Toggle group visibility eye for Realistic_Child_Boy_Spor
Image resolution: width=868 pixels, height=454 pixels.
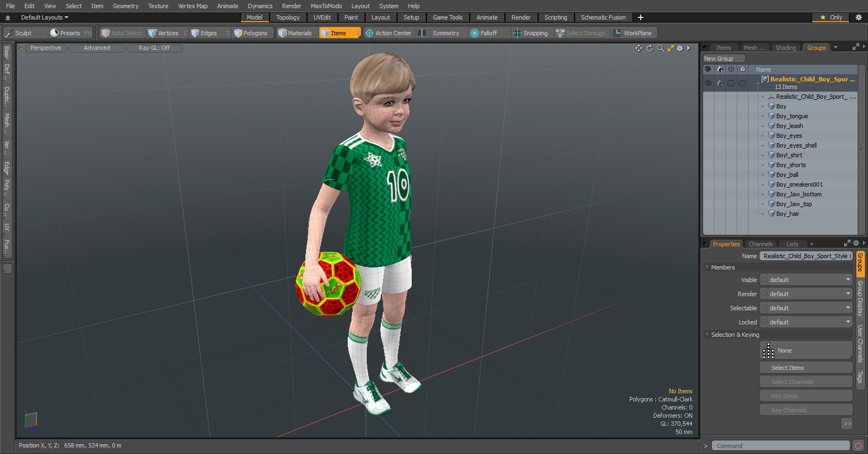coord(708,83)
